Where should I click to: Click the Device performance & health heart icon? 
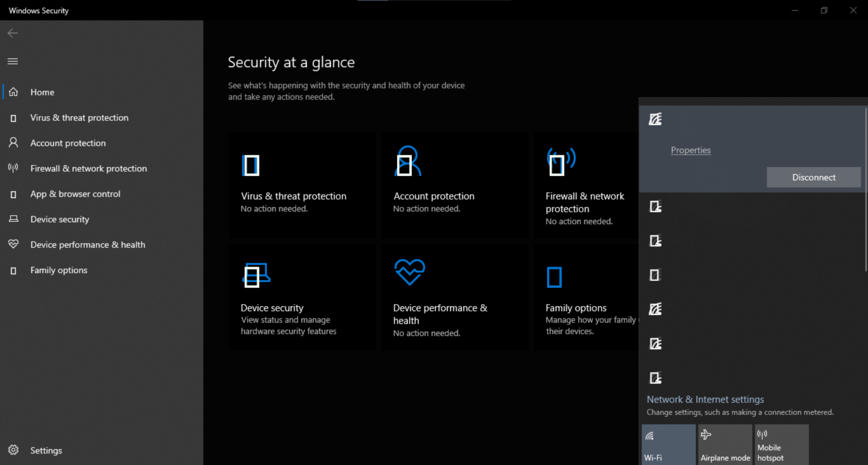click(409, 273)
